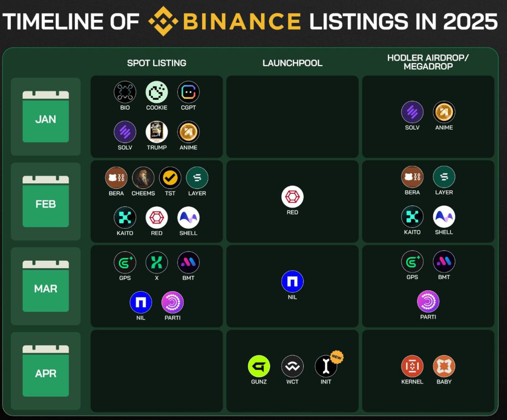Click SHELL icon in February Spot Listing
Image resolution: width=507 pixels, height=420 pixels.
pyautogui.click(x=189, y=218)
